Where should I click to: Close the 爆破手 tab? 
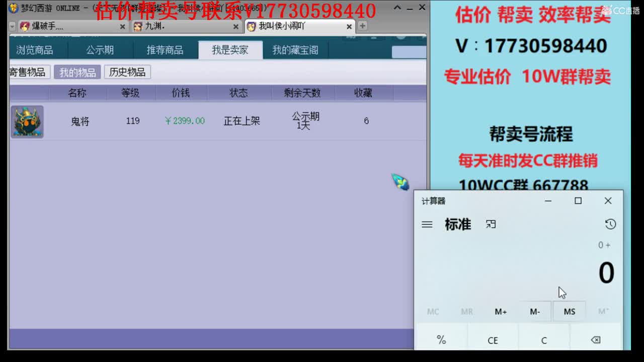pyautogui.click(x=122, y=27)
